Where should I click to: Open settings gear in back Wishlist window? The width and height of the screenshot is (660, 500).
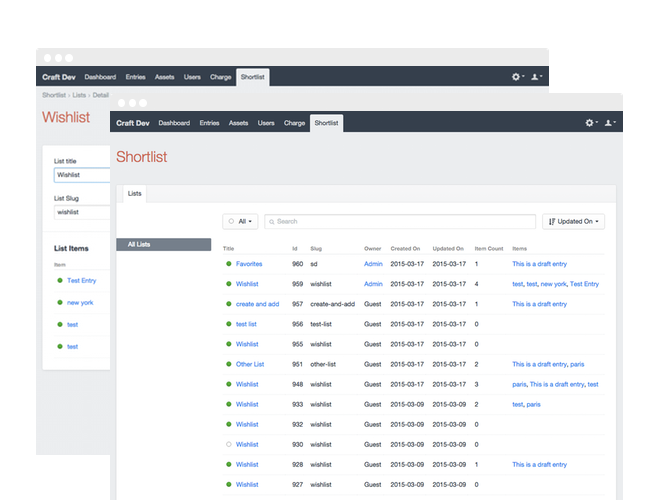517,77
